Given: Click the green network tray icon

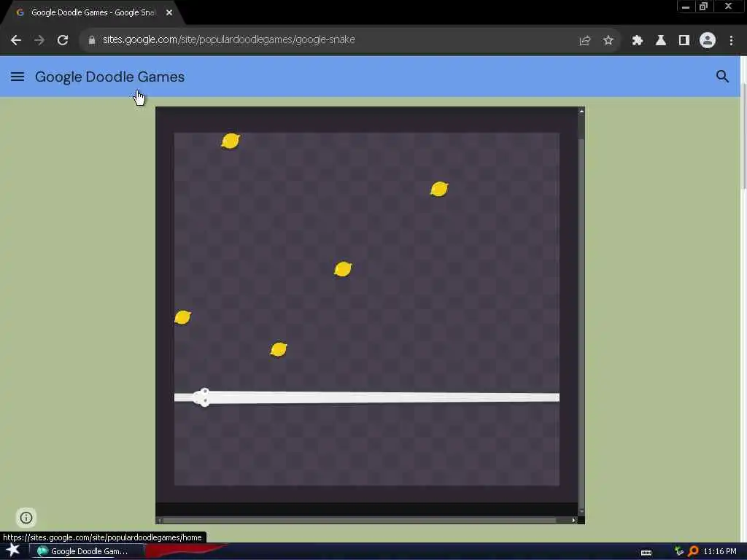Looking at the screenshot, I should (x=679, y=551).
